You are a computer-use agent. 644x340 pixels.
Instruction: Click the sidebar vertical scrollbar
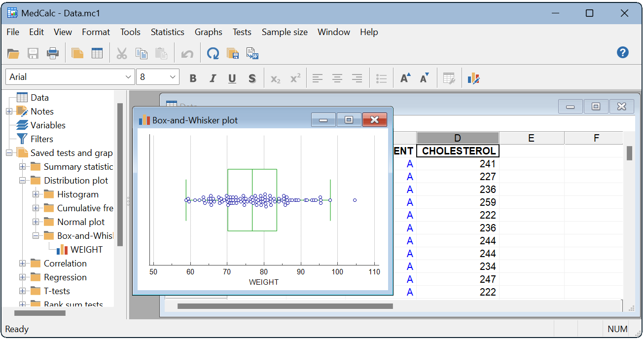tap(120, 174)
